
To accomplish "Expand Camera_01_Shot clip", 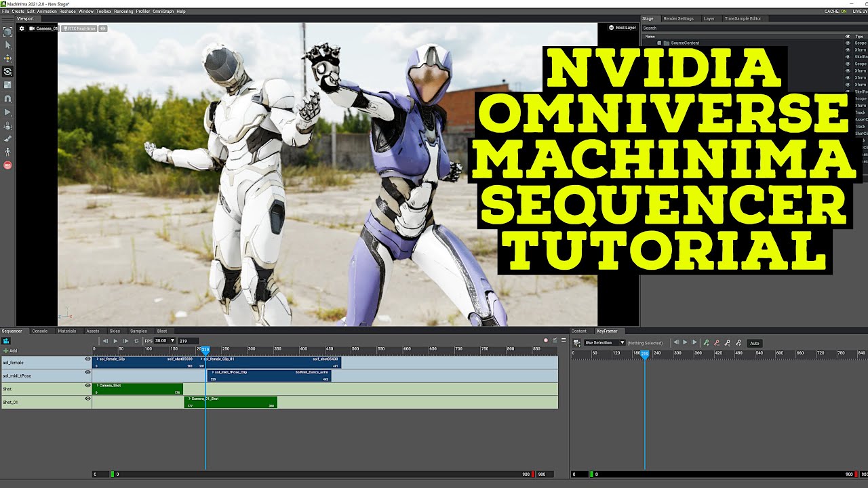I will pos(190,399).
